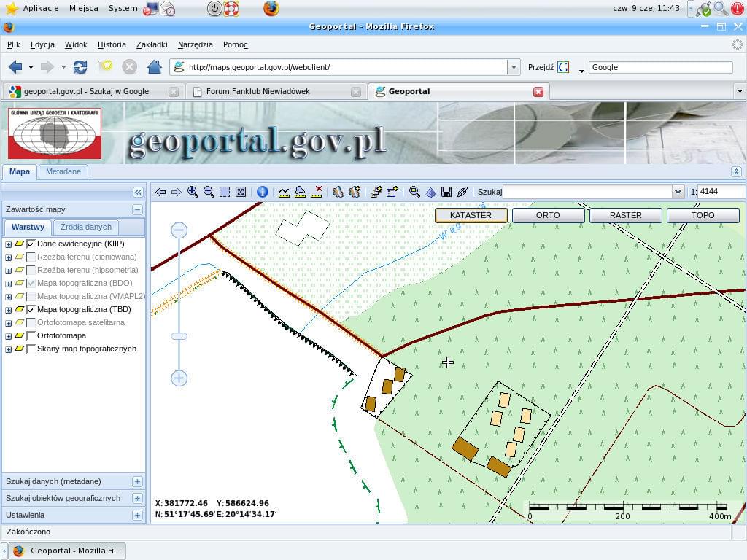The width and height of the screenshot is (747, 560).
Task: Select the rectangle zoom selection tool
Action: [225, 192]
